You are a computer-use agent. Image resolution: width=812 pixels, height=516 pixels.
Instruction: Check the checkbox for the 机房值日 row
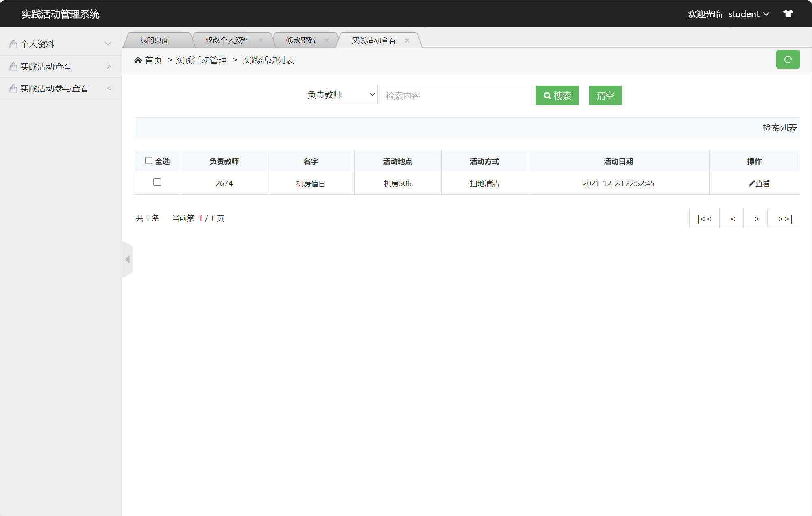(x=157, y=183)
